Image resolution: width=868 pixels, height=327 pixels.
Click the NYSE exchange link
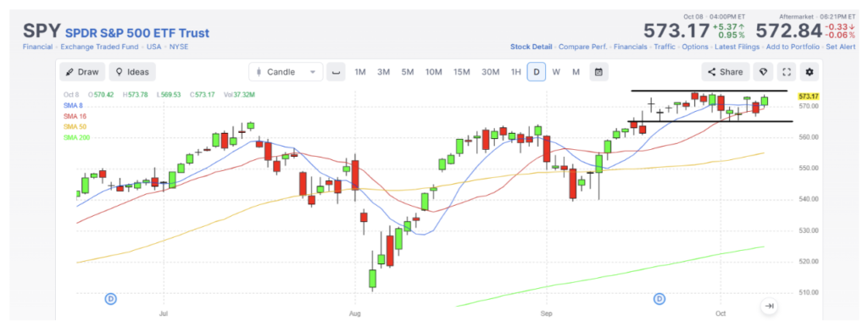pyautogui.click(x=179, y=47)
